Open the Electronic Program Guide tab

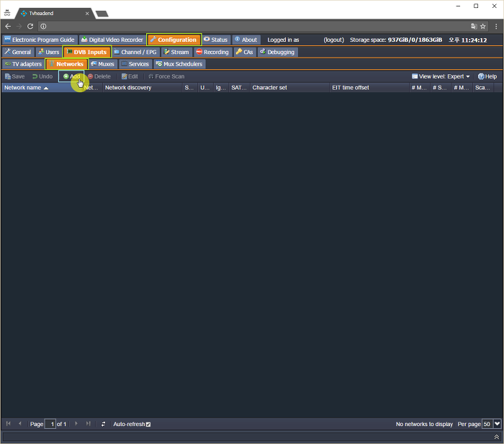point(40,40)
